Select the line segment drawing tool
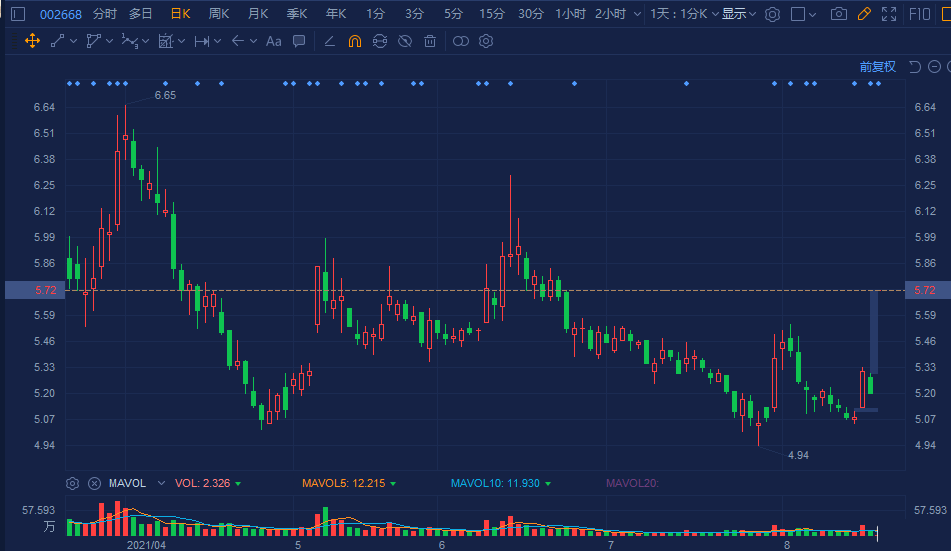 [x=58, y=41]
